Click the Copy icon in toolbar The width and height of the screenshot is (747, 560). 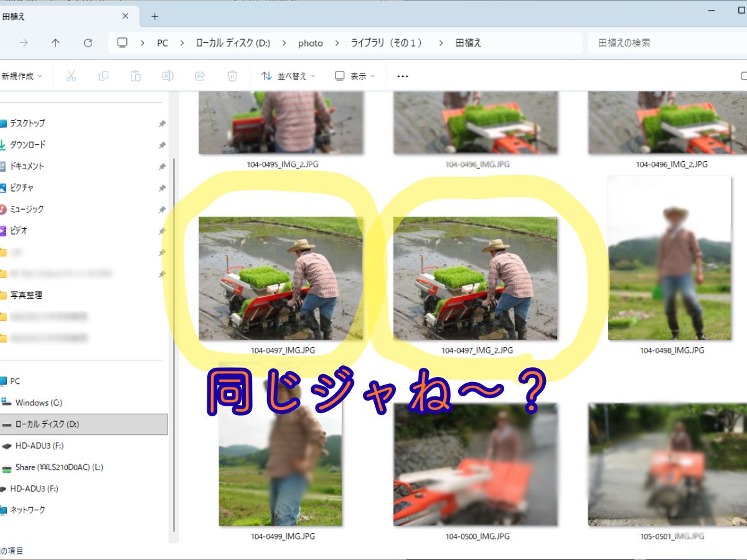tap(103, 76)
